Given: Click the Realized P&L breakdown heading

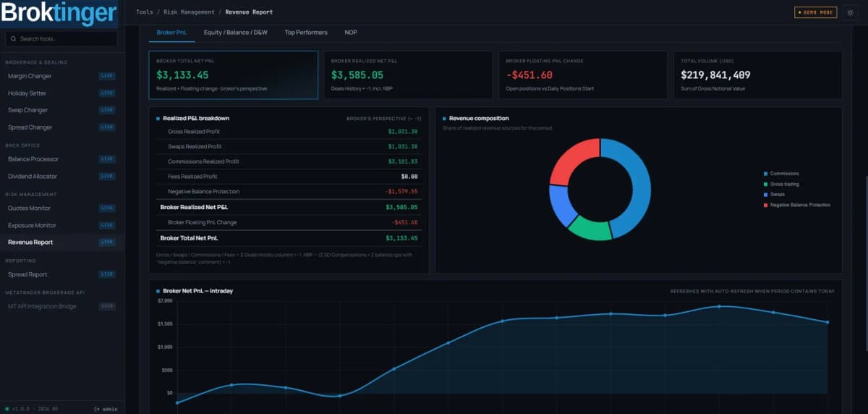Looking at the screenshot, I should click(x=196, y=118).
